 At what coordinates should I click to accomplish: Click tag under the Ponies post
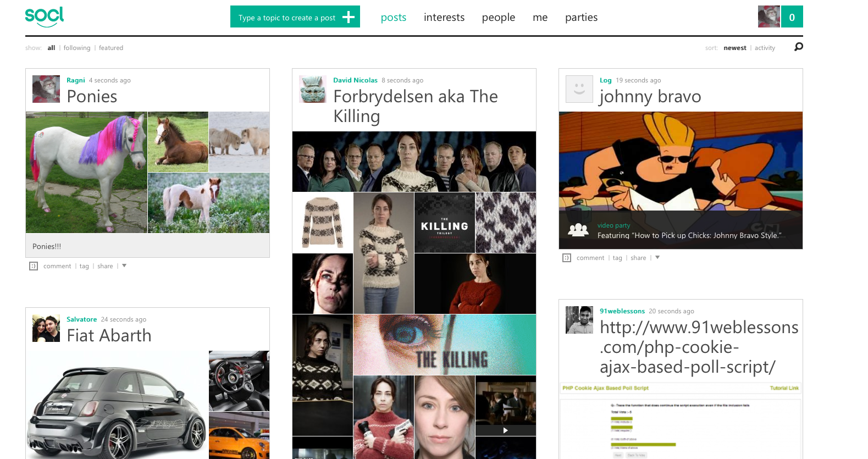(84, 266)
